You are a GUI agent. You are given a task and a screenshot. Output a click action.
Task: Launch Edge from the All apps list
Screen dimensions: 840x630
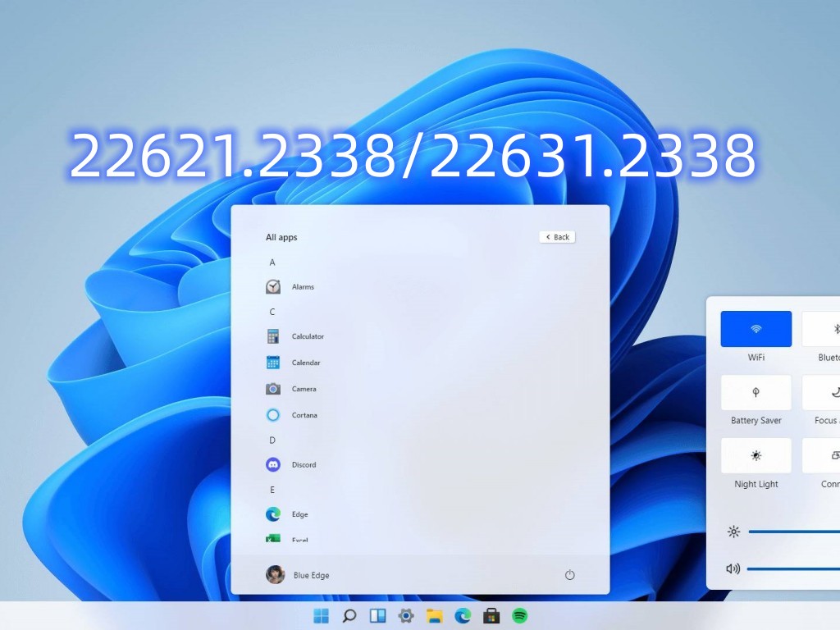[x=273, y=514]
